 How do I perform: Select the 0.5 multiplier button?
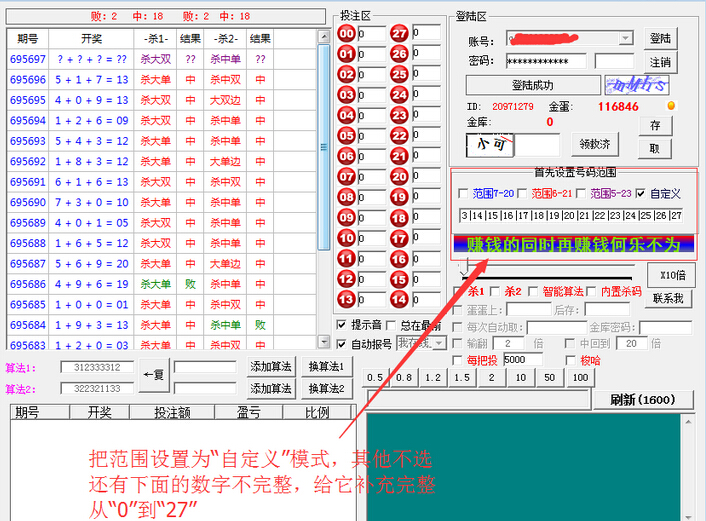point(375,377)
